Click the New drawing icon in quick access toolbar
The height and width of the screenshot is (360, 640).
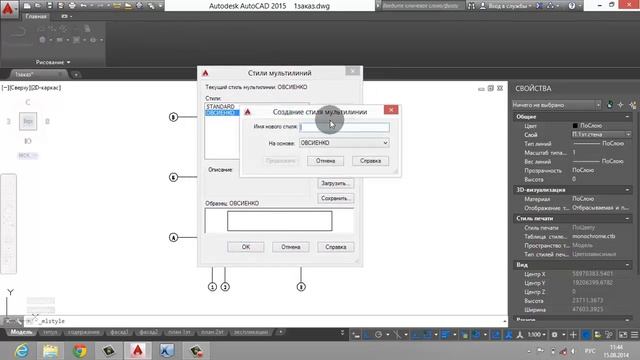27,6
